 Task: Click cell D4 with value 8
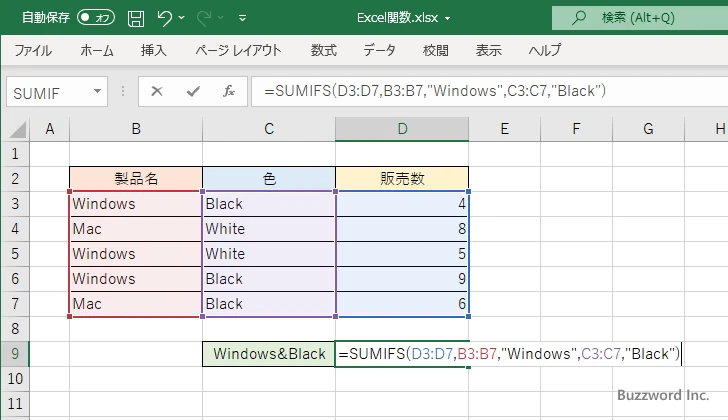coord(402,229)
